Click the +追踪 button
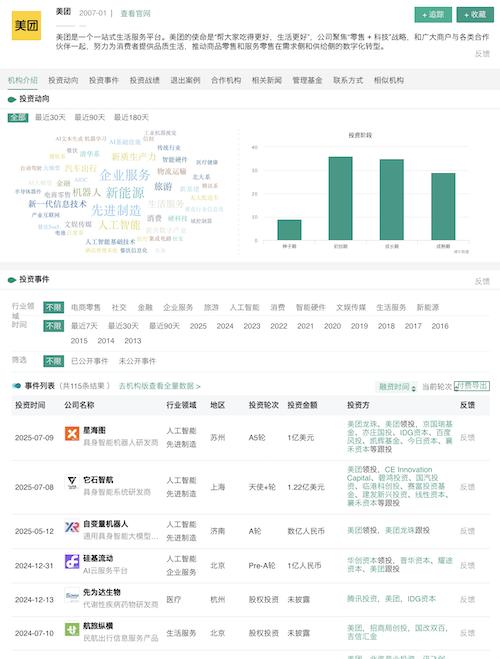Screen dimensions: 500x659 [x=433, y=15]
